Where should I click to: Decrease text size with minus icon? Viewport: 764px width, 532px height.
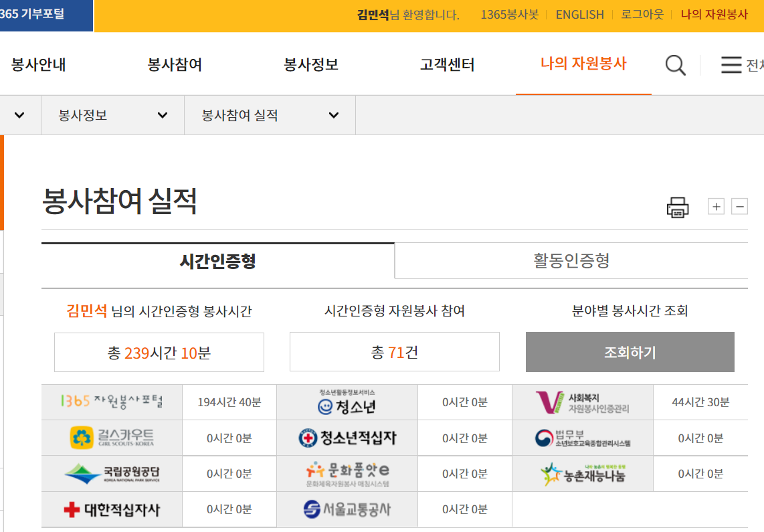pyautogui.click(x=739, y=207)
